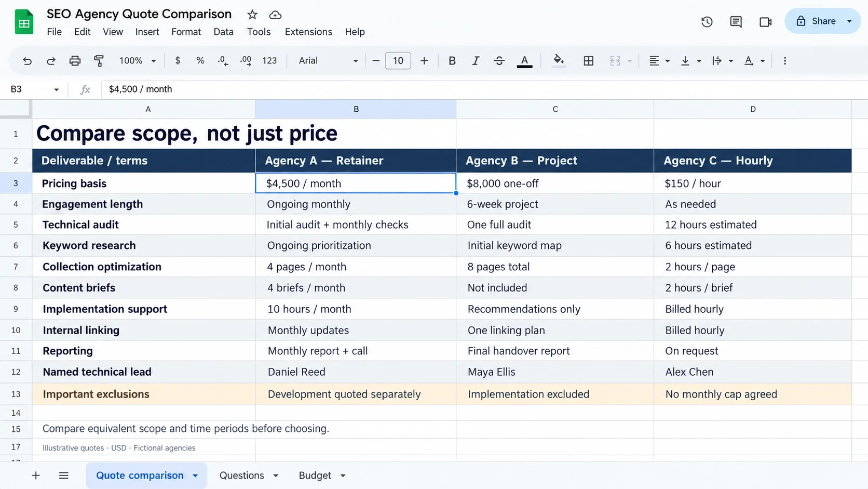The width and height of the screenshot is (868, 489).
Task: Open the Format menu
Action: click(x=186, y=32)
